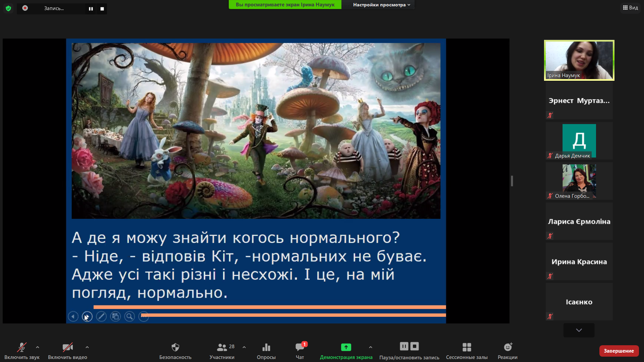Open the Chat with unread message
Image resolution: width=644 pixels, height=362 pixels.
point(300,347)
